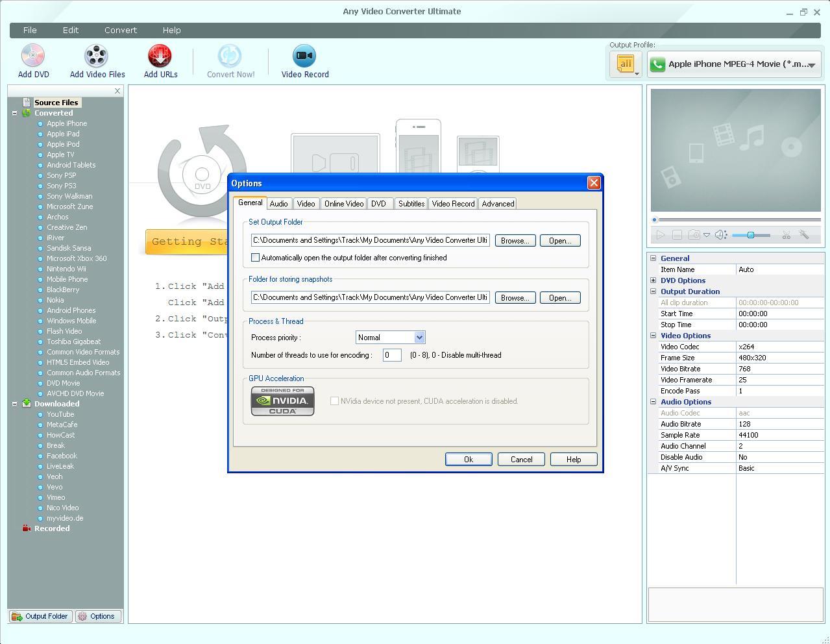Image resolution: width=830 pixels, height=644 pixels.
Task: Click the volume slider handle
Action: [750, 235]
